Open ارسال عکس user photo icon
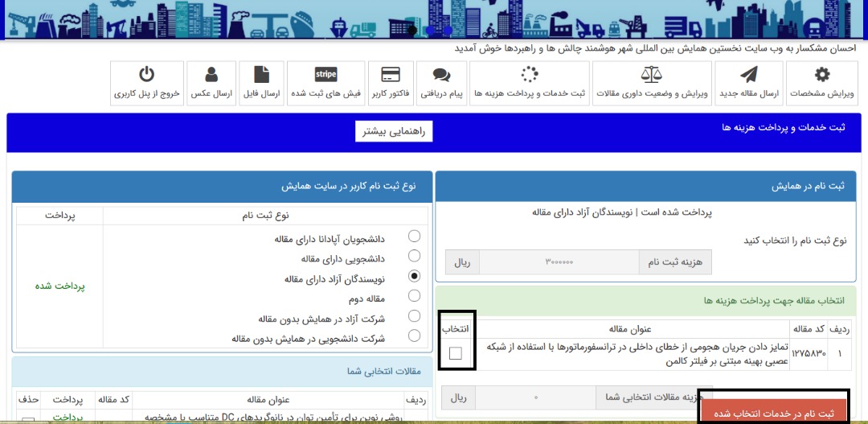The image size is (868, 424). [211, 76]
